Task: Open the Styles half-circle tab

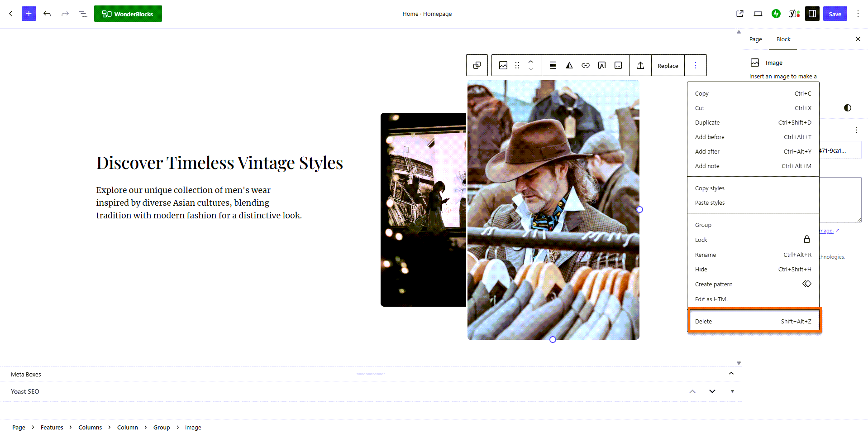Action: (x=847, y=108)
